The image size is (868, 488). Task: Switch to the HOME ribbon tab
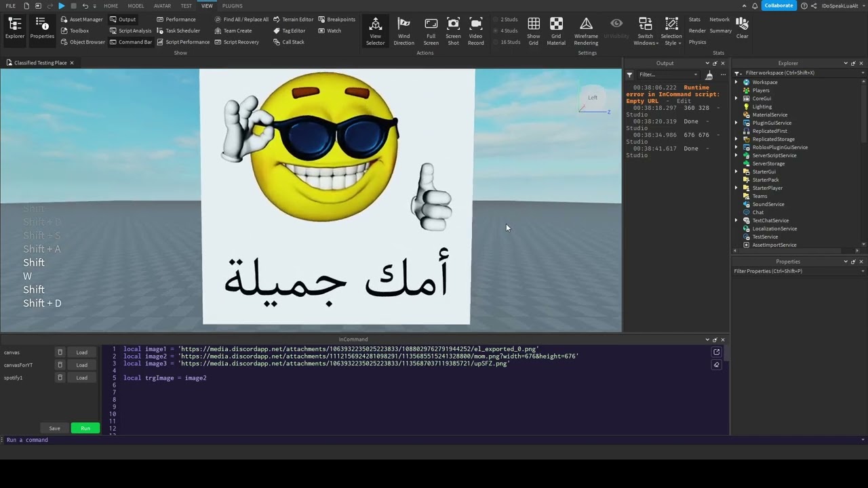click(111, 5)
